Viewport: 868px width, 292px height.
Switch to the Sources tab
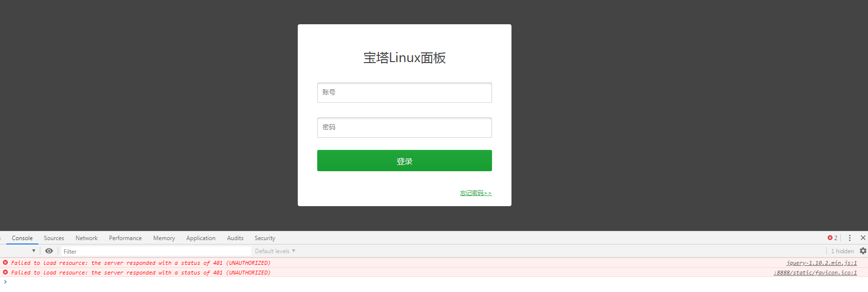click(x=54, y=238)
